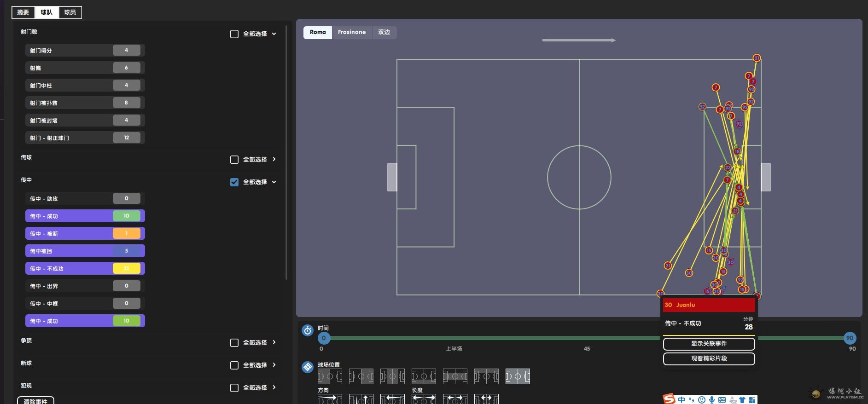
Task: Select top-flank pitch position filter
Action: click(x=486, y=376)
